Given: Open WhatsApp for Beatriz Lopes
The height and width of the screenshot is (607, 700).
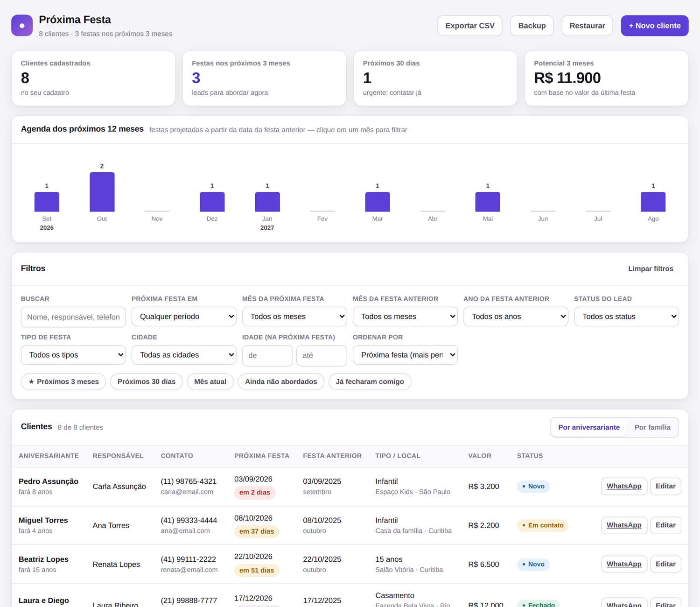Looking at the screenshot, I should (624, 564).
